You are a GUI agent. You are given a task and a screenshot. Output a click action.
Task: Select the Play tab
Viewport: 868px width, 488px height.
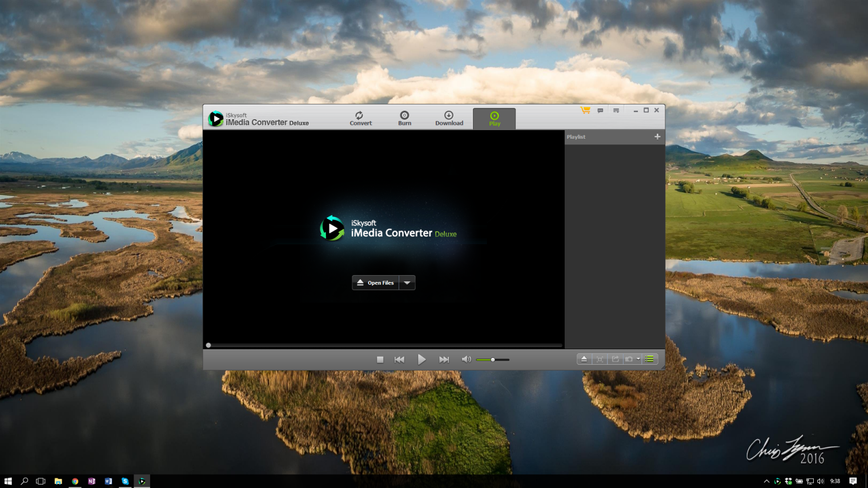click(x=495, y=118)
